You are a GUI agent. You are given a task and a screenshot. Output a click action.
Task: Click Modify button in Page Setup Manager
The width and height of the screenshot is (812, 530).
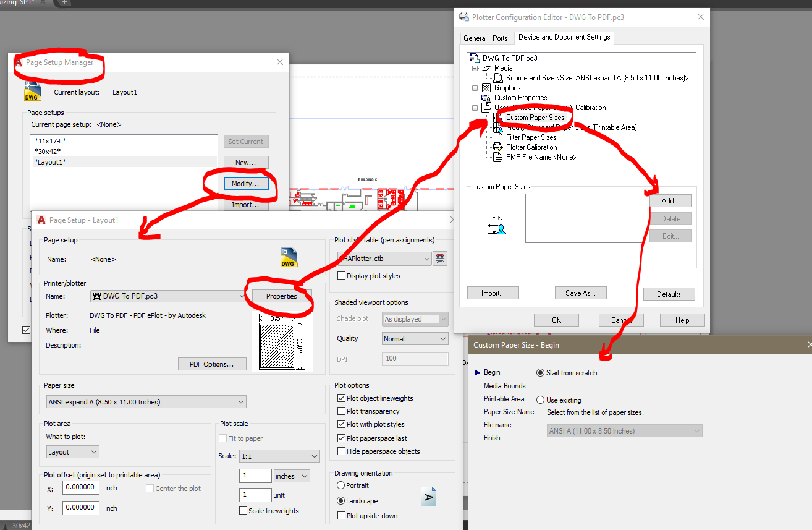tap(245, 184)
